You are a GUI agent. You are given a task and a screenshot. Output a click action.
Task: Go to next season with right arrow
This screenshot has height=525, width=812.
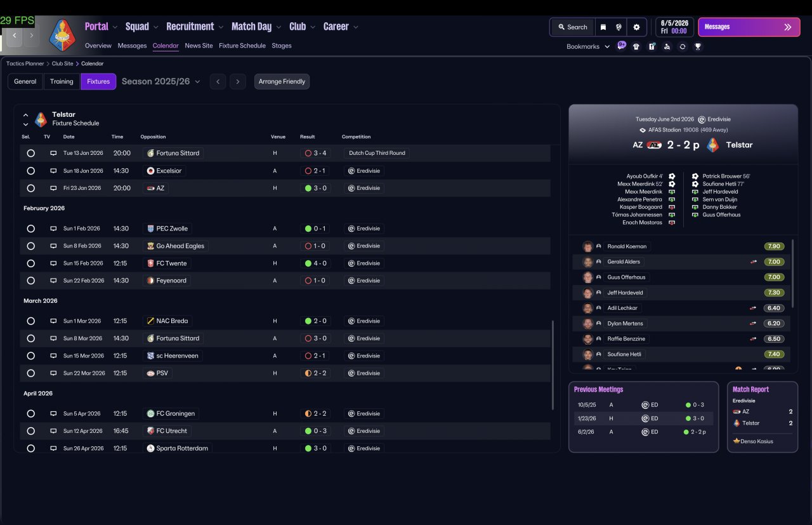238,81
